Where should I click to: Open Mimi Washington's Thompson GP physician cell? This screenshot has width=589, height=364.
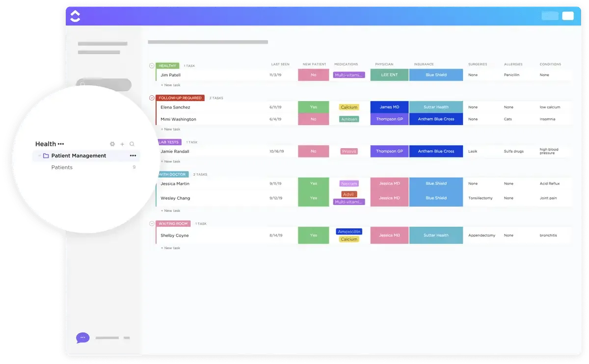[389, 119]
